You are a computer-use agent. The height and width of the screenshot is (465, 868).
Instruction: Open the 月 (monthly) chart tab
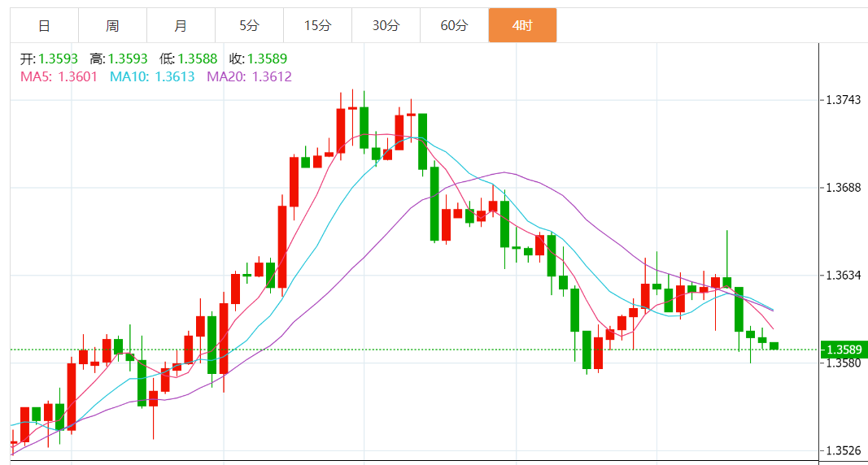tap(181, 26)
